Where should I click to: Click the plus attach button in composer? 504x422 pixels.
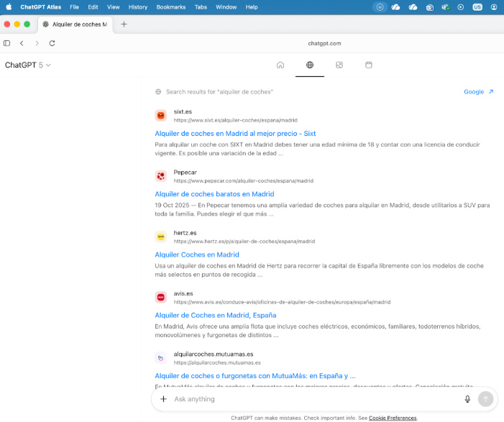(163, 399)
